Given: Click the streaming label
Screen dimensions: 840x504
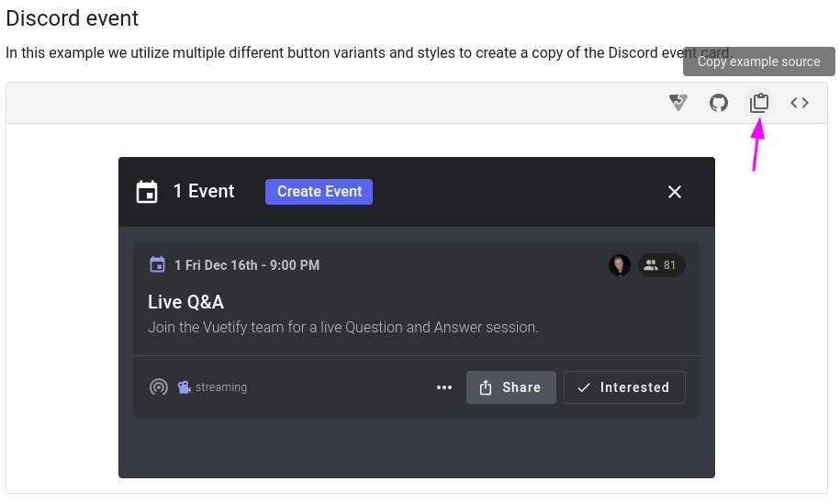Looking at the screenshot, I should click(x=221, y=387).
